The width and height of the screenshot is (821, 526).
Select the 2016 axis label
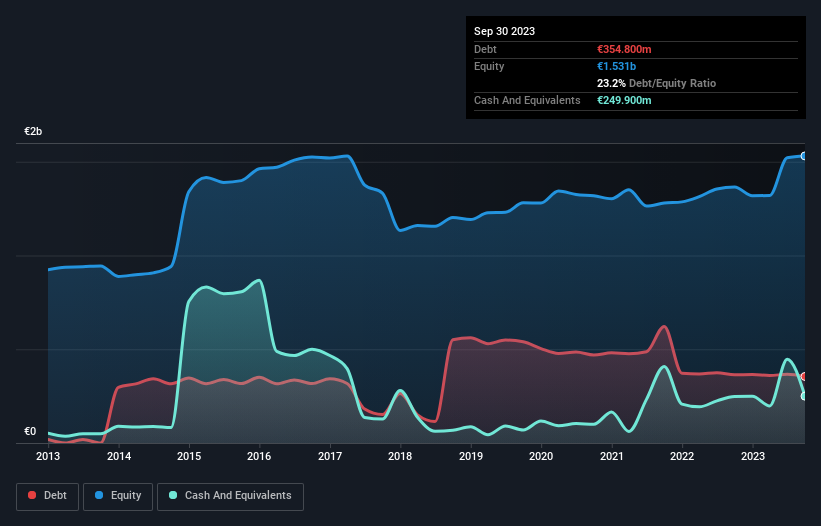pyautogui.click(x=259, y=456)
